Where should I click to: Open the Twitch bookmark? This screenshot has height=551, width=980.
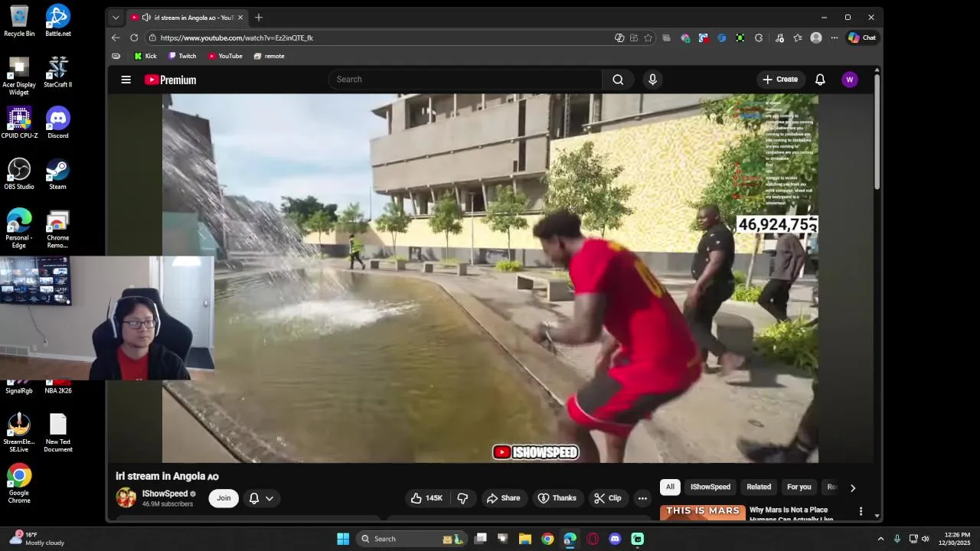point(182,56)
